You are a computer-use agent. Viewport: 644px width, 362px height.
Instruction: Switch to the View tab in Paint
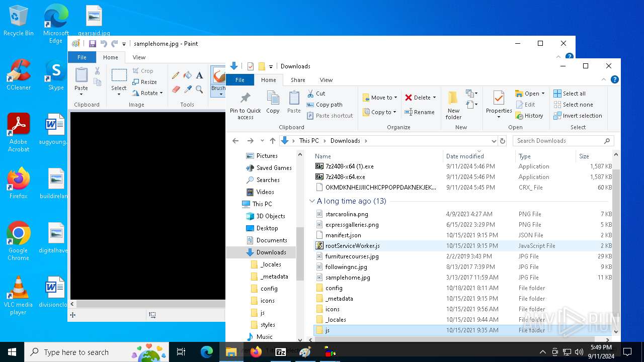[139, 57]
